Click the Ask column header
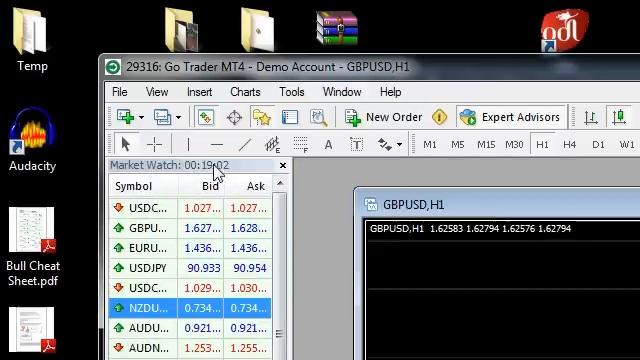This screenshot has width=640, height=360. pyautogui.click(x=248, y=186)
